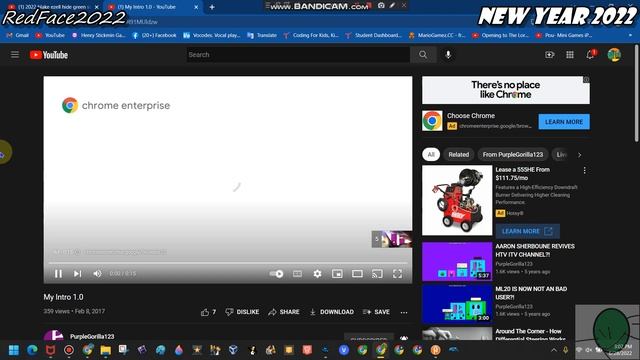The height and width of the screenshot is (360, 640).
Task: Enable the miniplayer
Action: point(337,273)
